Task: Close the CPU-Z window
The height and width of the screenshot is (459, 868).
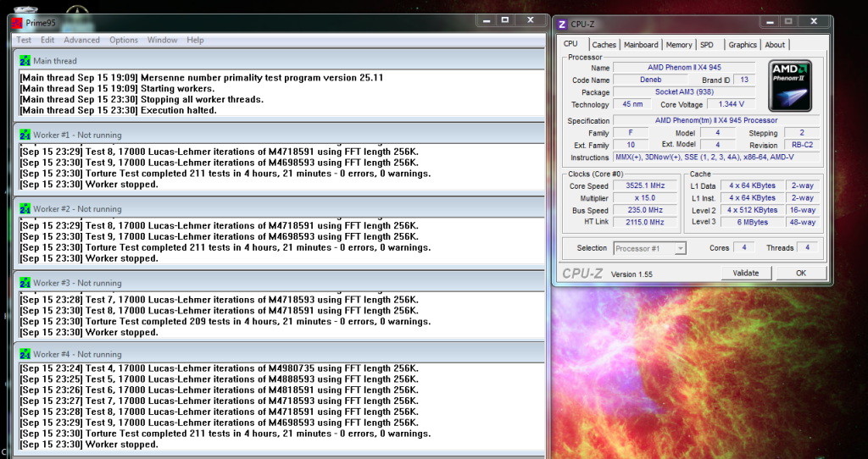Action: tap(814, 22)
